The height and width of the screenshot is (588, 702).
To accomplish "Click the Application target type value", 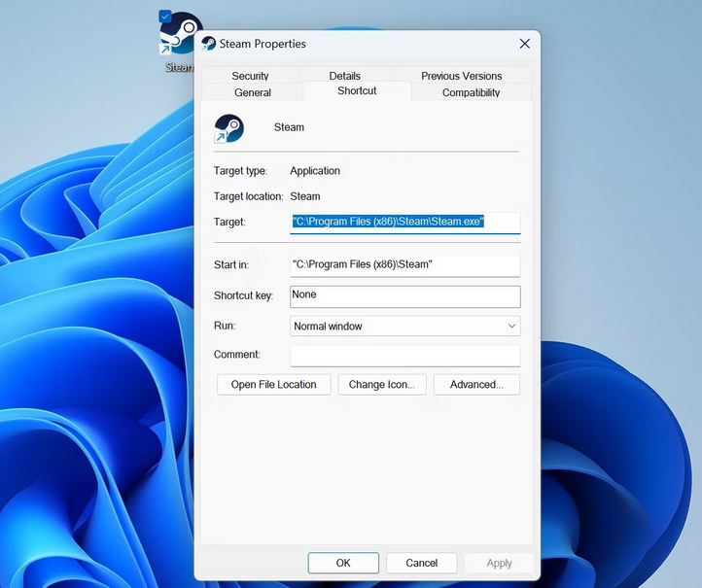I will click(315, 171).
